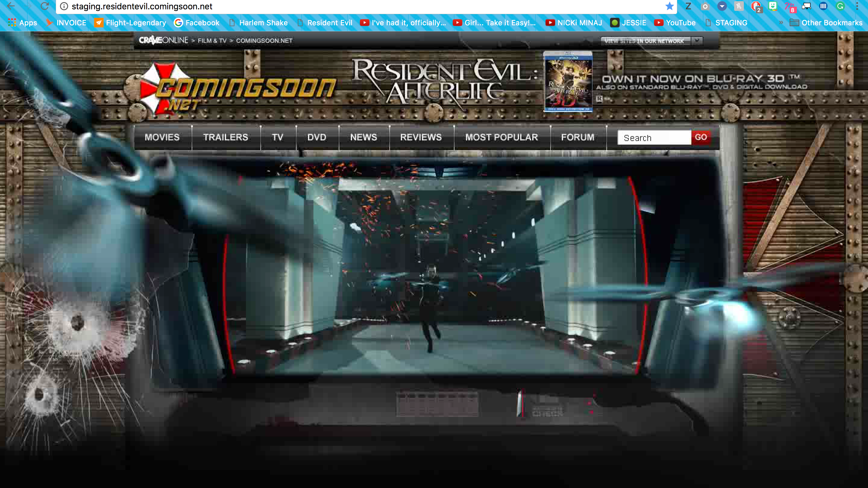Viewport: 868px width, 488px height.
Task: Click the CraveOnline logo link
Action: pos(163,40)
